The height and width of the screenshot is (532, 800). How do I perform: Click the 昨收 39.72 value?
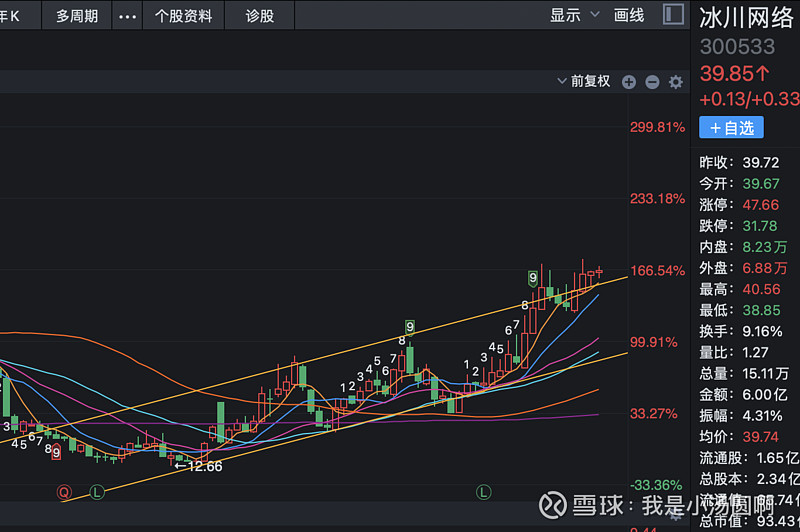(761, 163)
